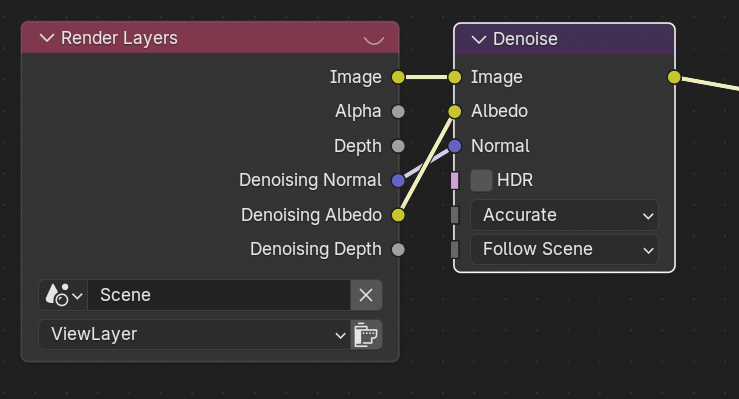Click the Alpha output label
Viewport: 739px width, 399px height.
(358, 111)
